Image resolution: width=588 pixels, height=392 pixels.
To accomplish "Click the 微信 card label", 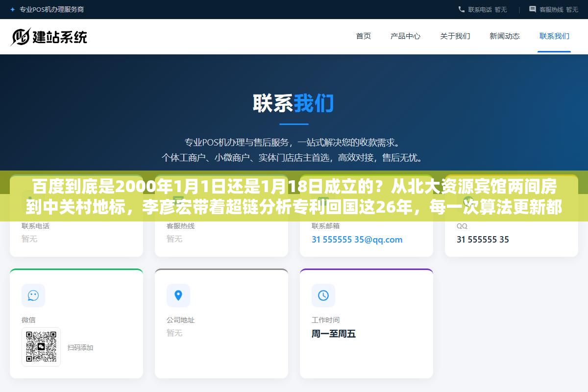I will [x=28, y=320].
